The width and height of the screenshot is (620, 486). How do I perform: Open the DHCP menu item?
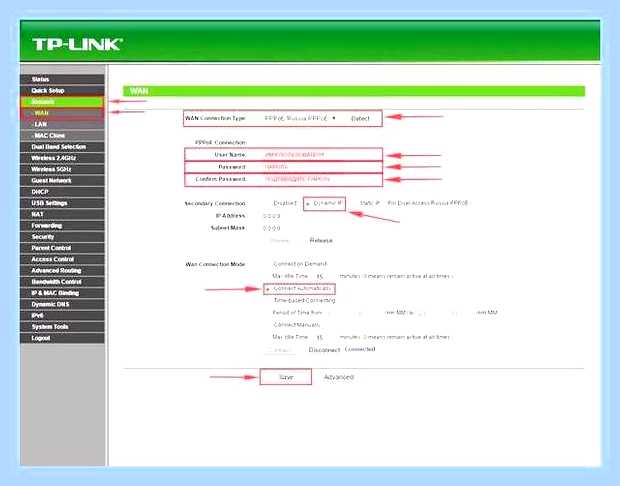click(62, 192)
